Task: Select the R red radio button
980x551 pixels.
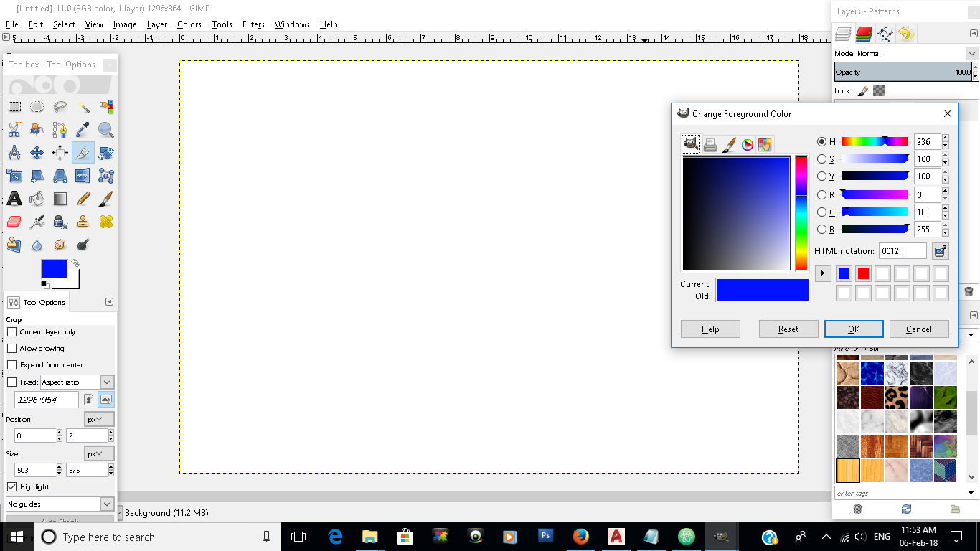Action: tap(822, 195)
